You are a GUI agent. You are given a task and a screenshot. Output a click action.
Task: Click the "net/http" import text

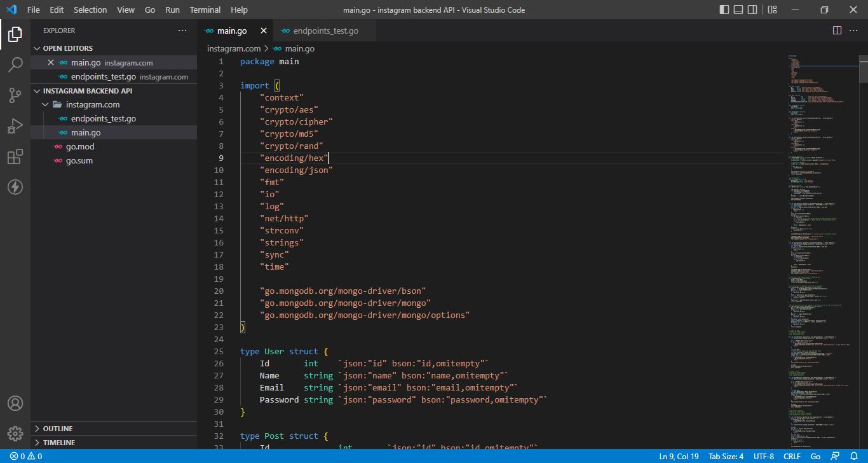(x=284, y=218)
